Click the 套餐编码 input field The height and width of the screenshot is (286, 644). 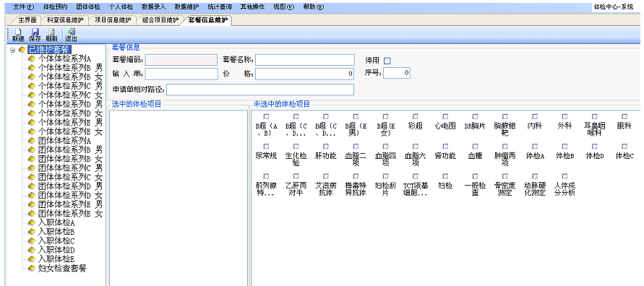coord(181,60)
